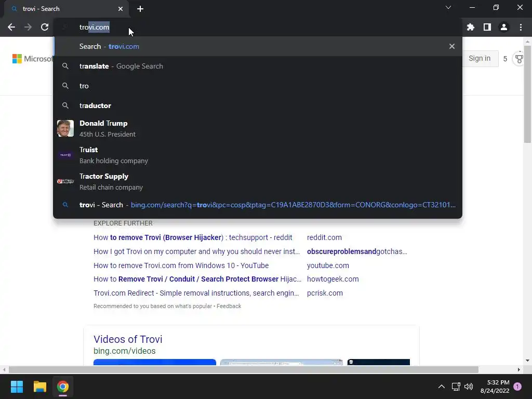Open a new tab with plus icon
532x399 pixels.
click(x=140, y=9)
